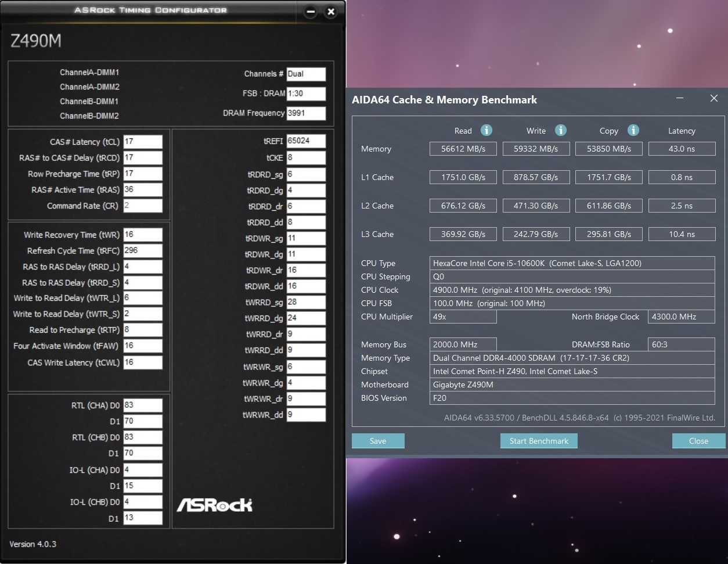Click the Read to Precharge (tRTP) field
The width and height of the screenshot is (728, 564).
143,330
